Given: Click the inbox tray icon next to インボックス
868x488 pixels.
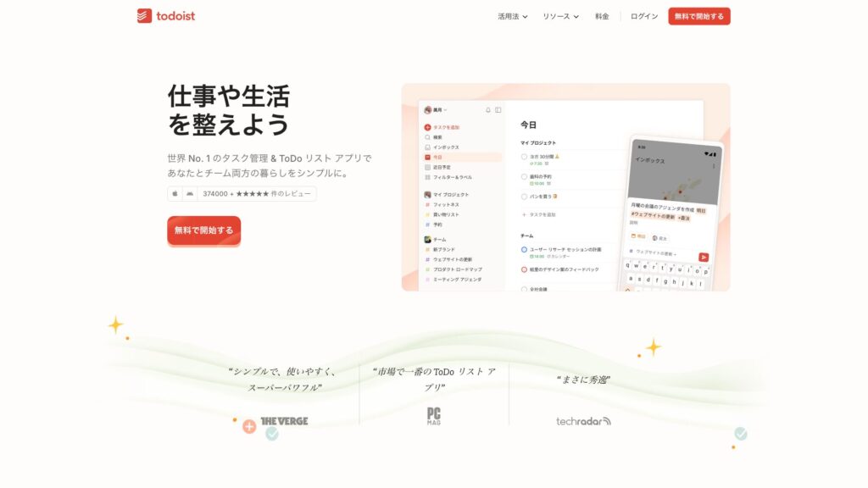Looking at the screenshot, I should pyautogui.click(x=427, y=147).
